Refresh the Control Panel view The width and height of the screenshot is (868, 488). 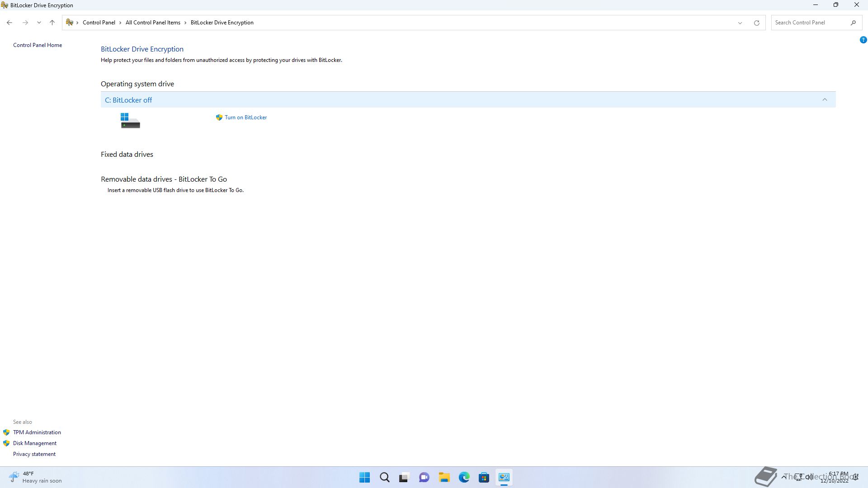pyautogui.click(x=756, y=23)
